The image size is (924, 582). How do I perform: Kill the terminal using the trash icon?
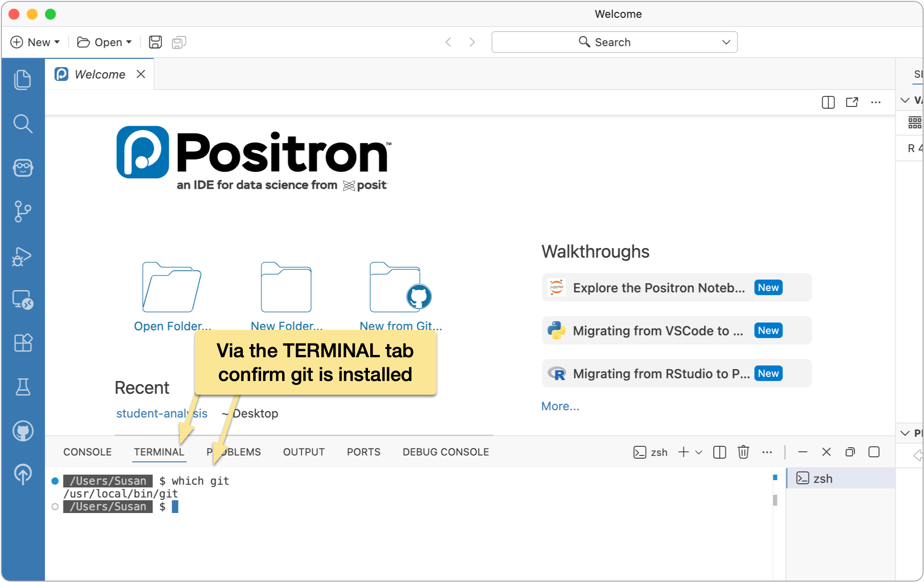743,452
